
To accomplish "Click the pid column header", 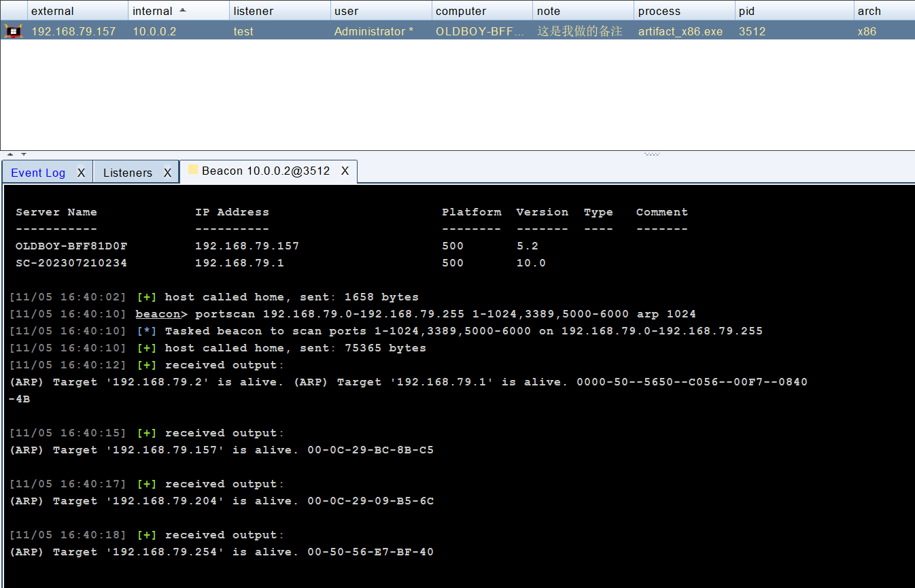I will pos(795,11).
